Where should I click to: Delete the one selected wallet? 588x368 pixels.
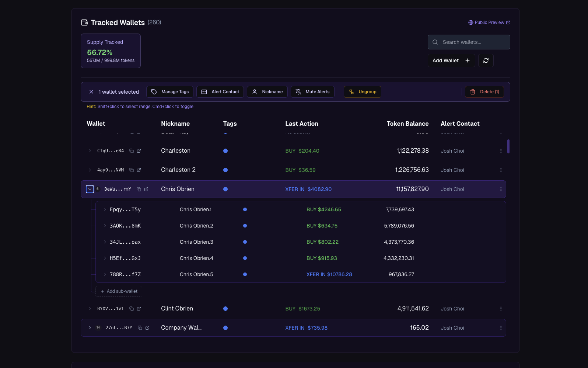tap(484, 92)
